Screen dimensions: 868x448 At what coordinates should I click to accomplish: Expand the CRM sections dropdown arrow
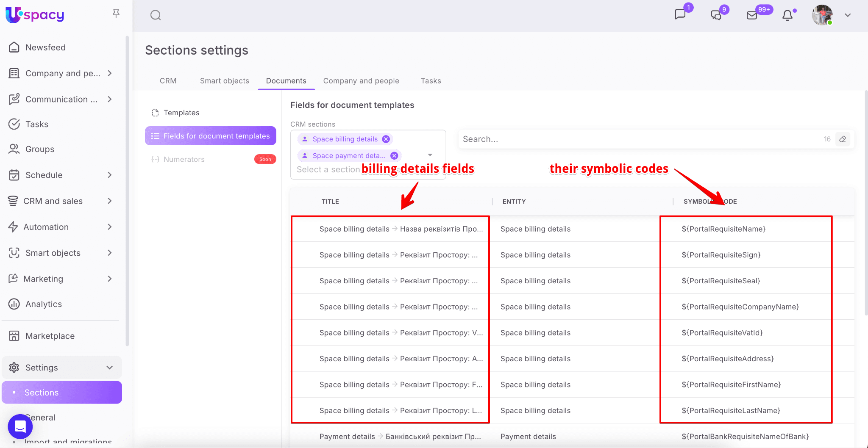430,155
